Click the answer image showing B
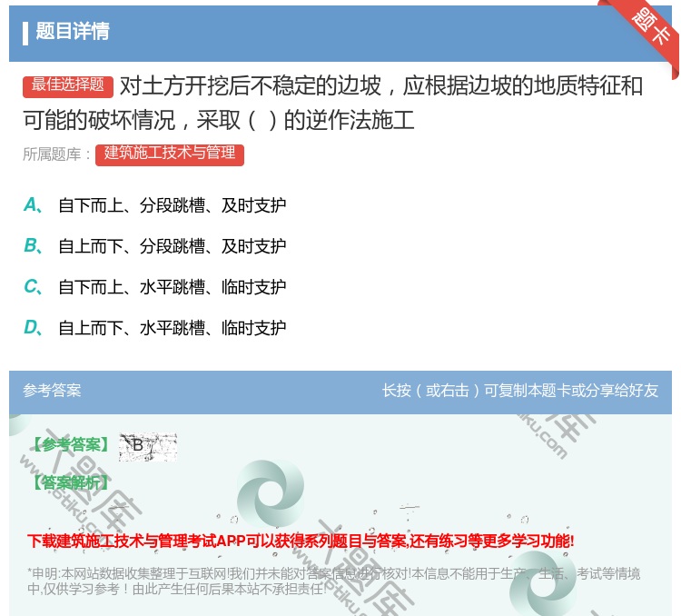The height and width of the screenshot is (616, 681). [148, 447]
